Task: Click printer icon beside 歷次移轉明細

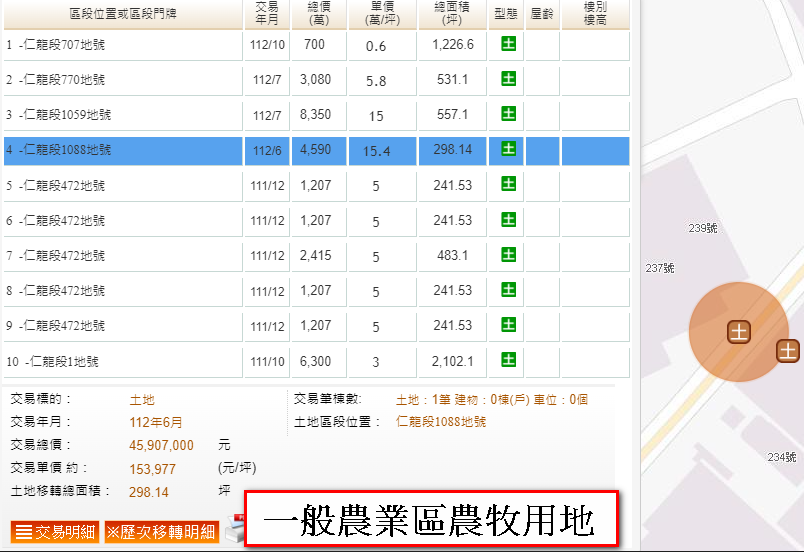Action: [x=232, y=530]
